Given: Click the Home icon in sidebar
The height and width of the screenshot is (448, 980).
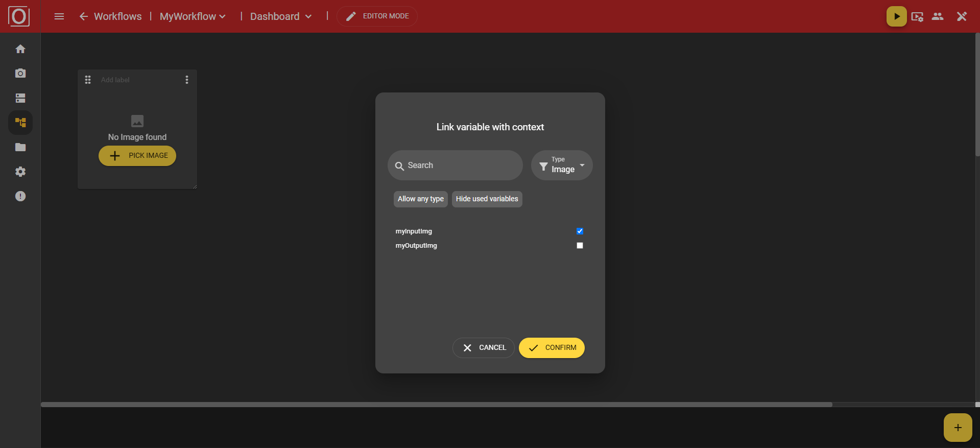Looking at the screenshot, I should click(x=20, y=49).
